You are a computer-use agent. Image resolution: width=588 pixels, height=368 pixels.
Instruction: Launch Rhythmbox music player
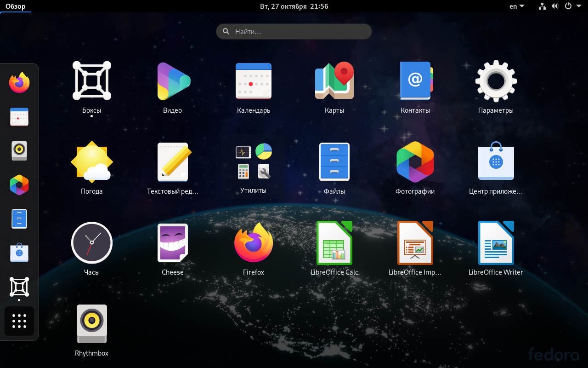tap(91, 323)
